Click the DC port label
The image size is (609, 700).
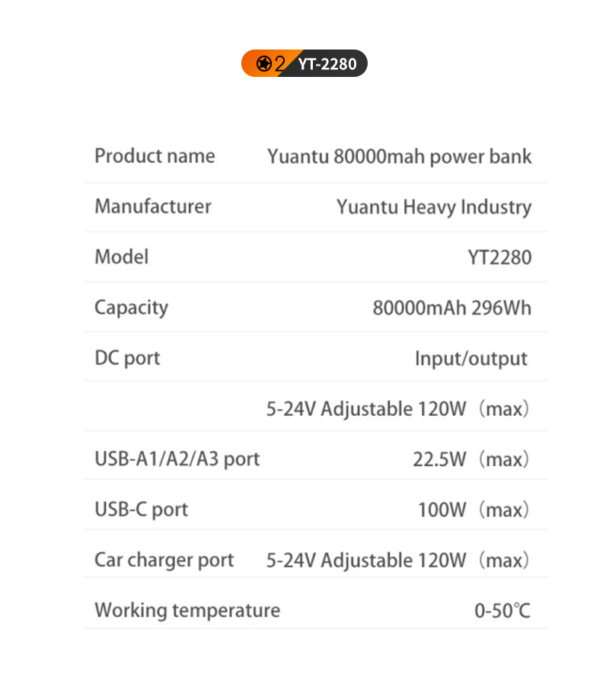click(127, 358)
